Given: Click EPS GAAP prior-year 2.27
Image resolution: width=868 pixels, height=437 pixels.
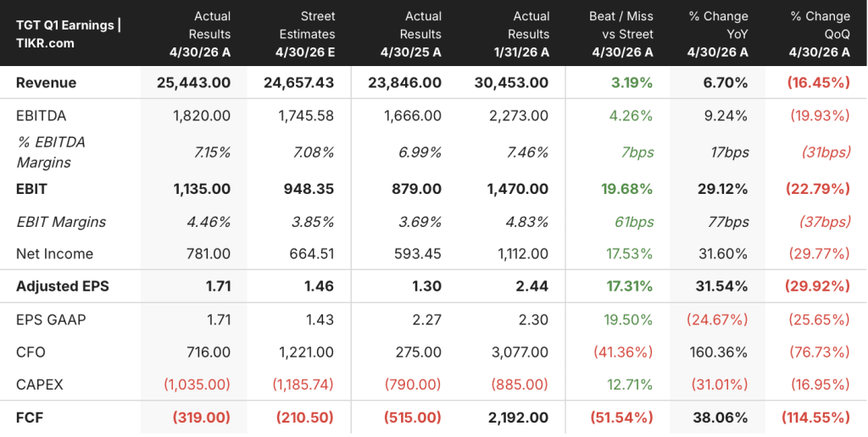Looking at the screenshot, I should coord(428,320).
